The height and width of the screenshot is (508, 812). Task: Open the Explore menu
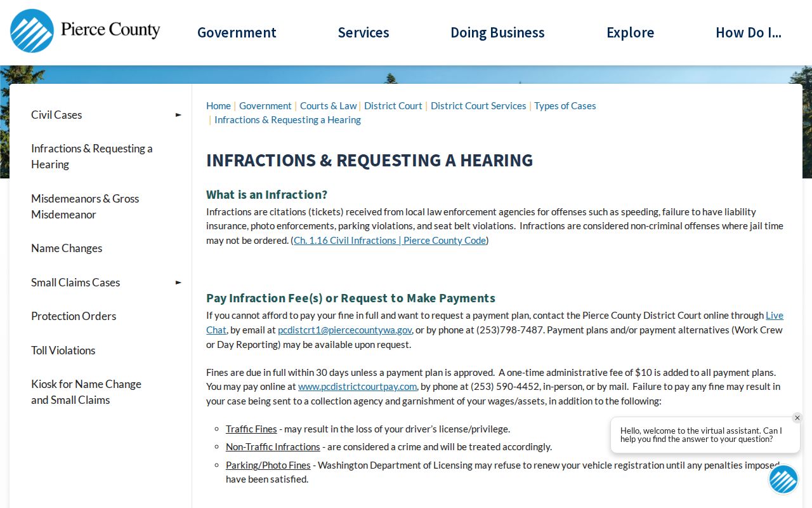tap(630, 32)
